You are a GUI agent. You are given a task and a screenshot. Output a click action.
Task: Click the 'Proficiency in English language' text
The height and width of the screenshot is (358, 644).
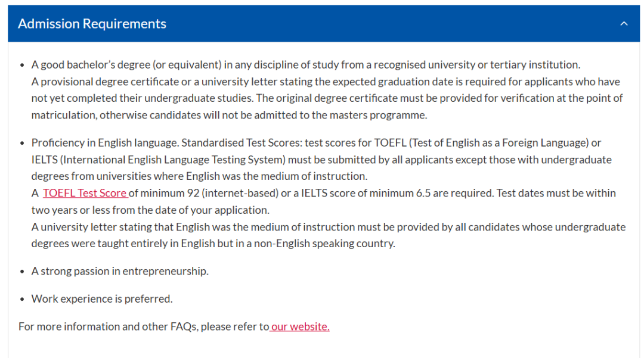[105, 143]
